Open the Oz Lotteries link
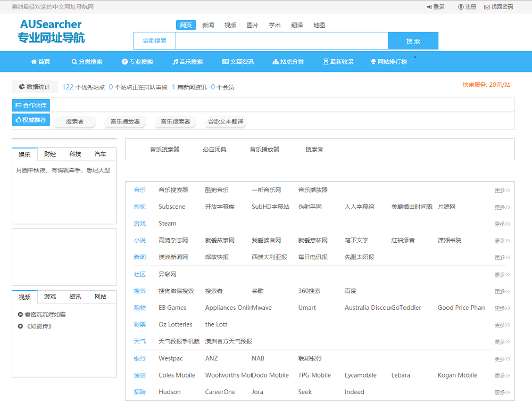532x402 pixels. pyautogui.click(x=176, y=325)
